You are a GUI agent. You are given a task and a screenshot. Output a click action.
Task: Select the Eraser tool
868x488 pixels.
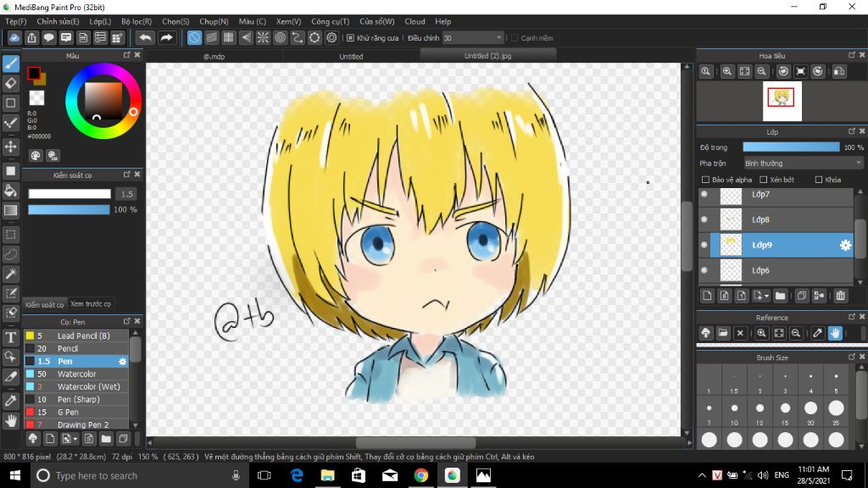[x=10, y=84]
